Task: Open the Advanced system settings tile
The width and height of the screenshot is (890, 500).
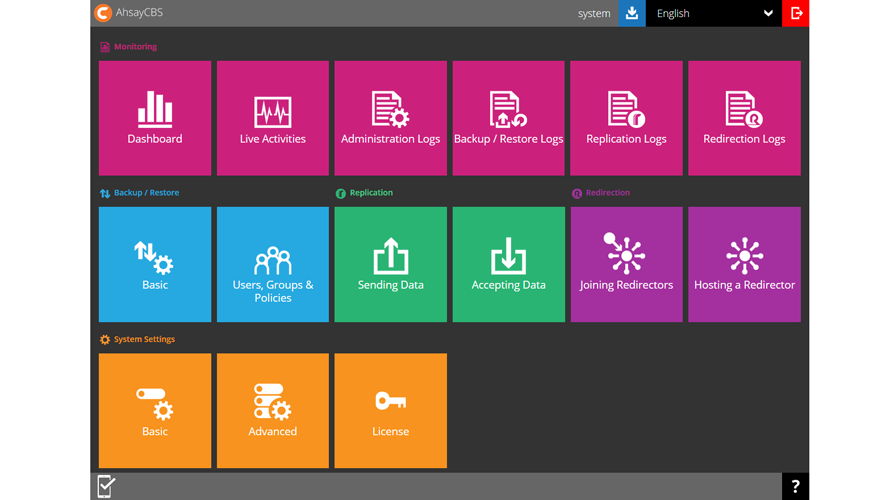Action: (272, 411)
